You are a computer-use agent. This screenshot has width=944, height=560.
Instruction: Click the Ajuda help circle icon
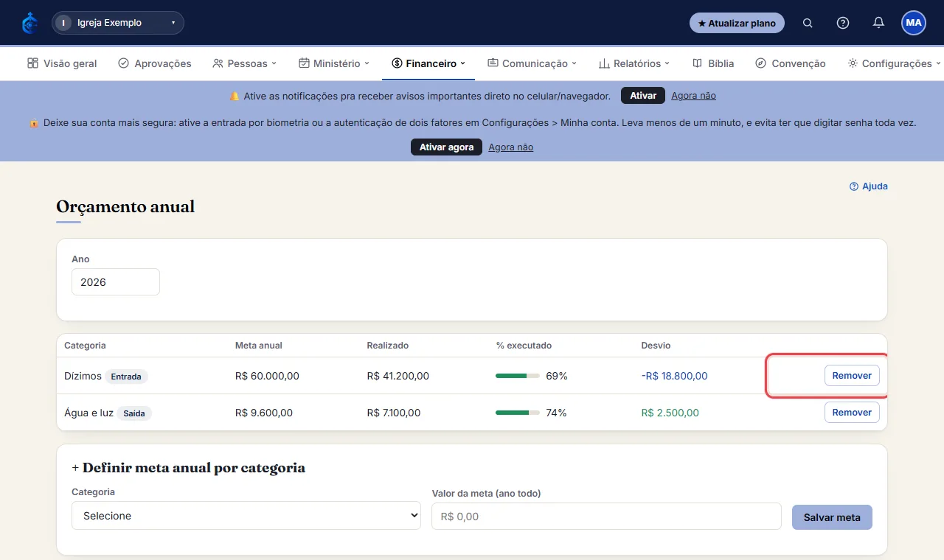pos(854,186)
